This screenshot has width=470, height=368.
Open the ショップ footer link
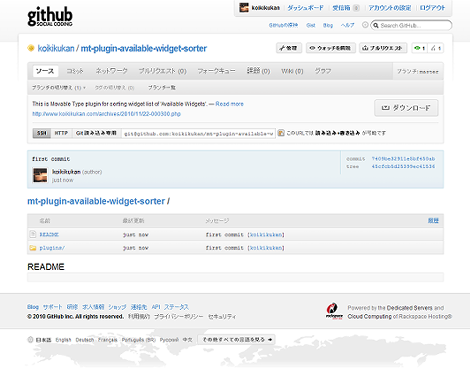point(117,307)
